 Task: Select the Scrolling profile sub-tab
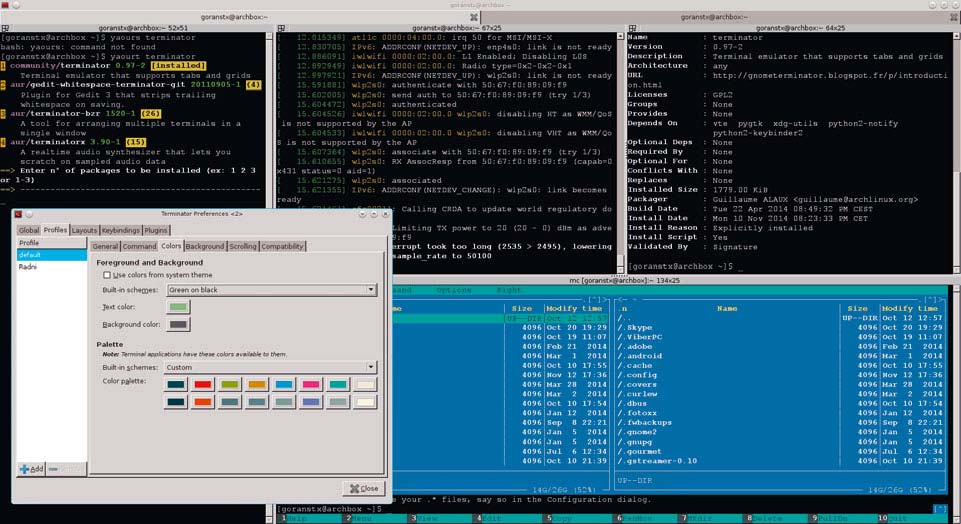pyautogui.click(x=243, y=246)
